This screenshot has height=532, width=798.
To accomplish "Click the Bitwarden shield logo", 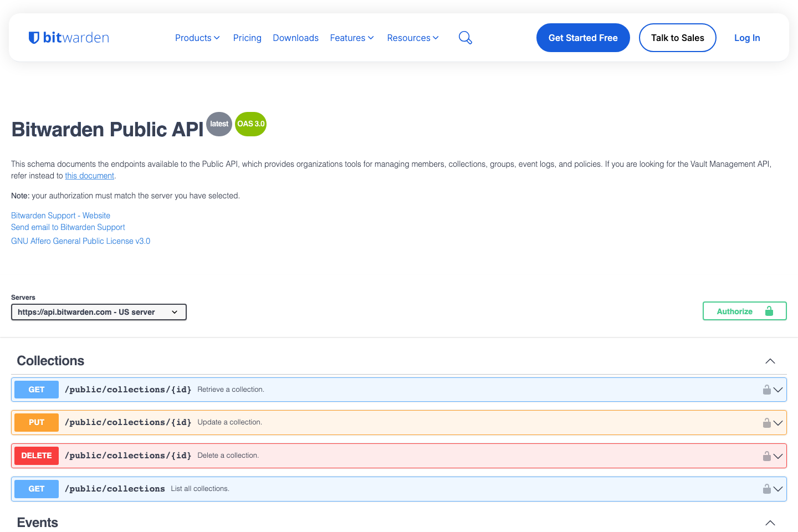I will coord(34,37).
